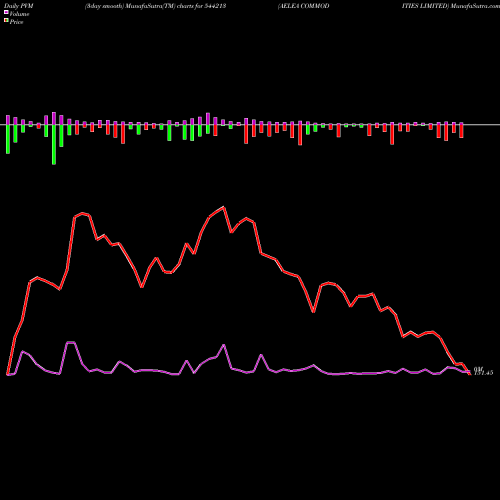The image size is (500, 500).
Task: Click the 'ITIES LIMITED) MunafaSutra.com' text
Action: pos(451,6)
